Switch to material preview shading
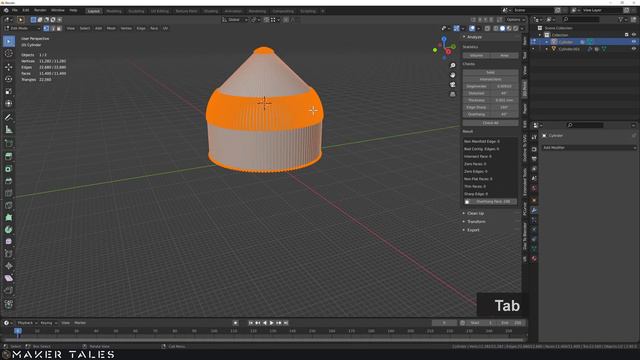 [509, 28]
